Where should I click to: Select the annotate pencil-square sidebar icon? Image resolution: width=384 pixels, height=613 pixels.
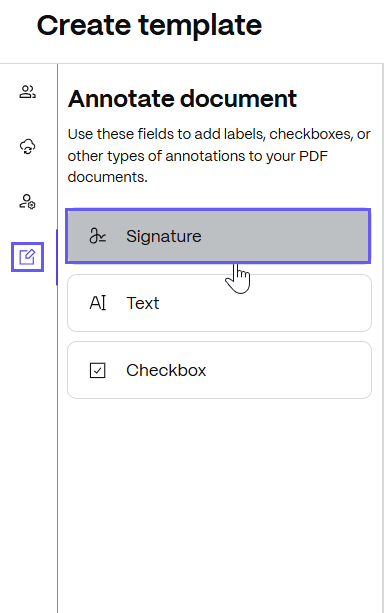click(x=27, y=257)
